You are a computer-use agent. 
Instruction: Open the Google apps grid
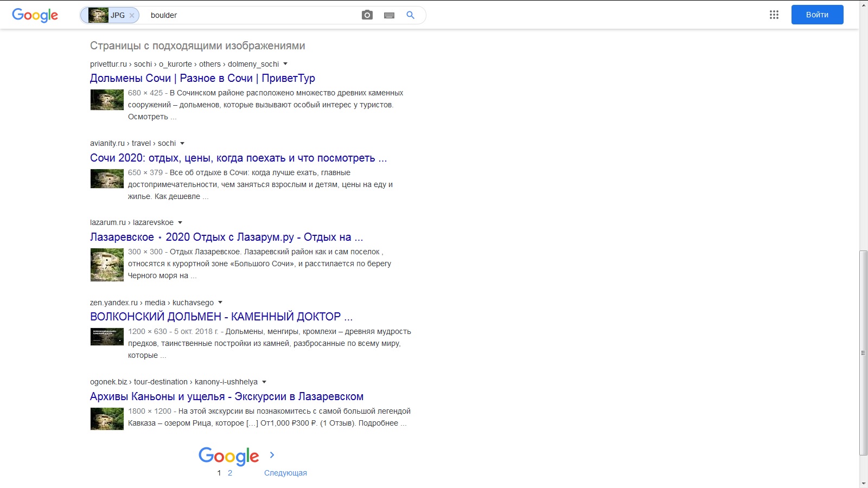click(774, 15)
